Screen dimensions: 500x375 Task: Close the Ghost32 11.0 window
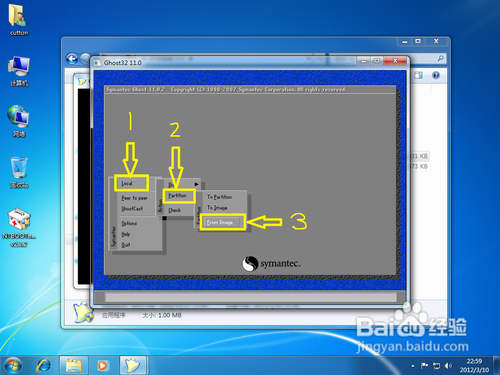point(395,61)
